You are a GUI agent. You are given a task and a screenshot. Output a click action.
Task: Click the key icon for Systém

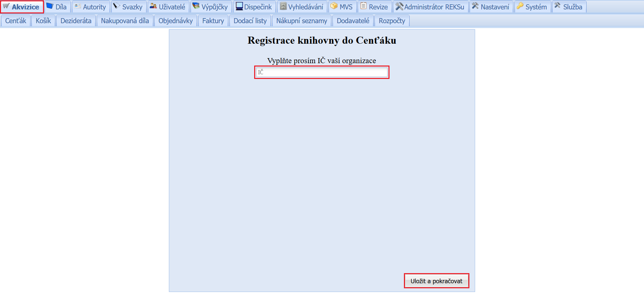coord(520,6)
